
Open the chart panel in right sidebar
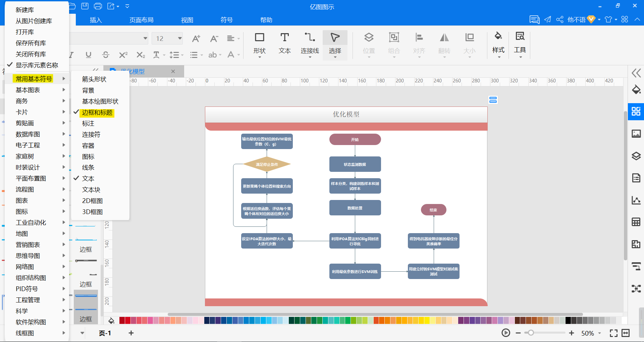click(636, 200)
